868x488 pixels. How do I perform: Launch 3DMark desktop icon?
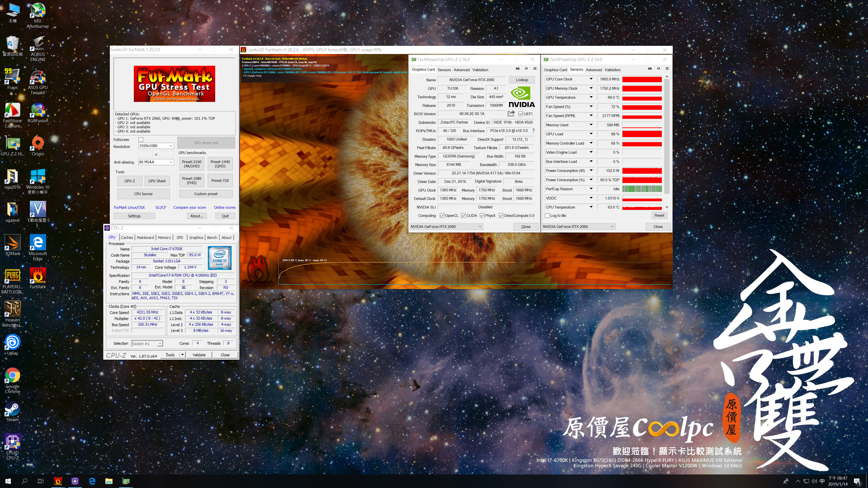pos(12,245)
